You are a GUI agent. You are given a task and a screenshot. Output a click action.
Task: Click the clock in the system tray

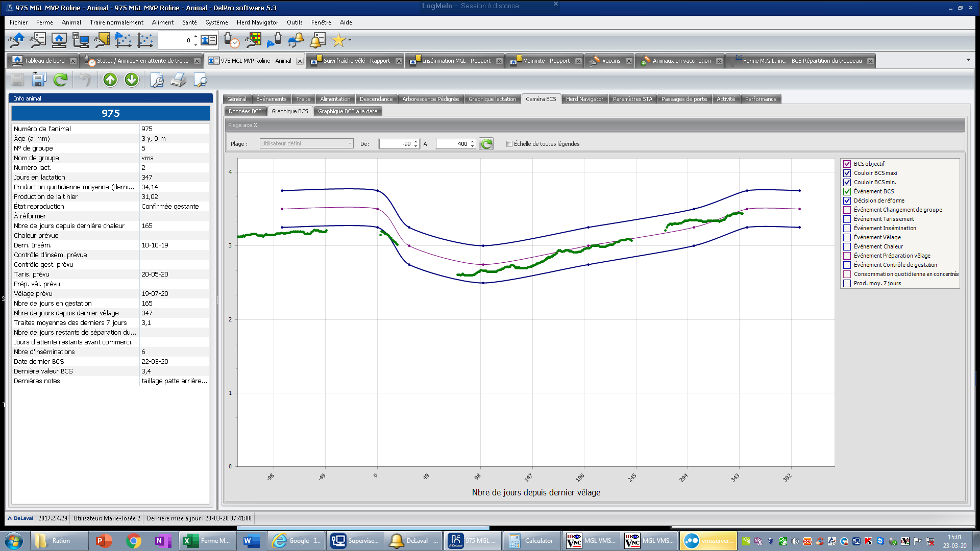pyautogui.click(x=954, y=541)
